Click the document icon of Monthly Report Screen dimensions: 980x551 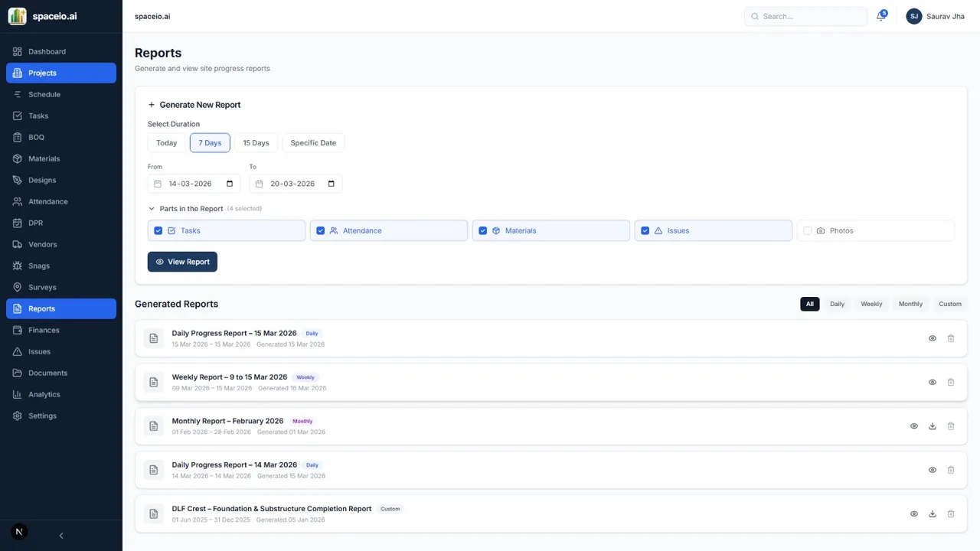154,426
